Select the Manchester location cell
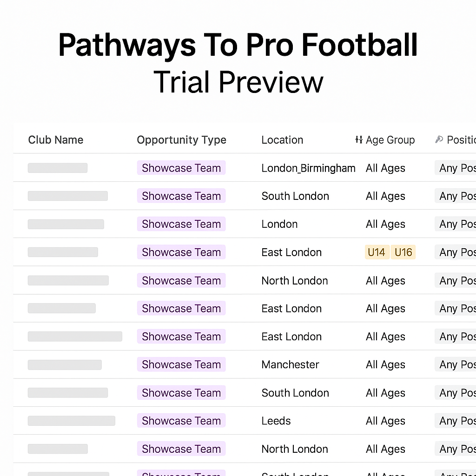 [x=290, y=364]
